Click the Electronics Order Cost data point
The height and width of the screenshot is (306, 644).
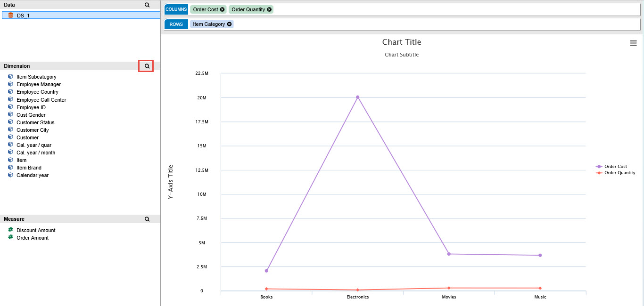tap(357, 97)
